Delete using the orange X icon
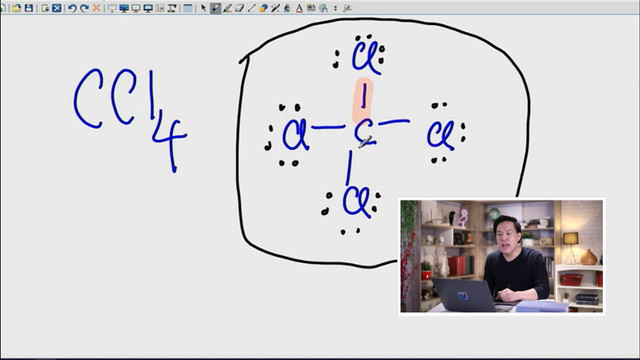The image size is (640, 360). point(96,8)
